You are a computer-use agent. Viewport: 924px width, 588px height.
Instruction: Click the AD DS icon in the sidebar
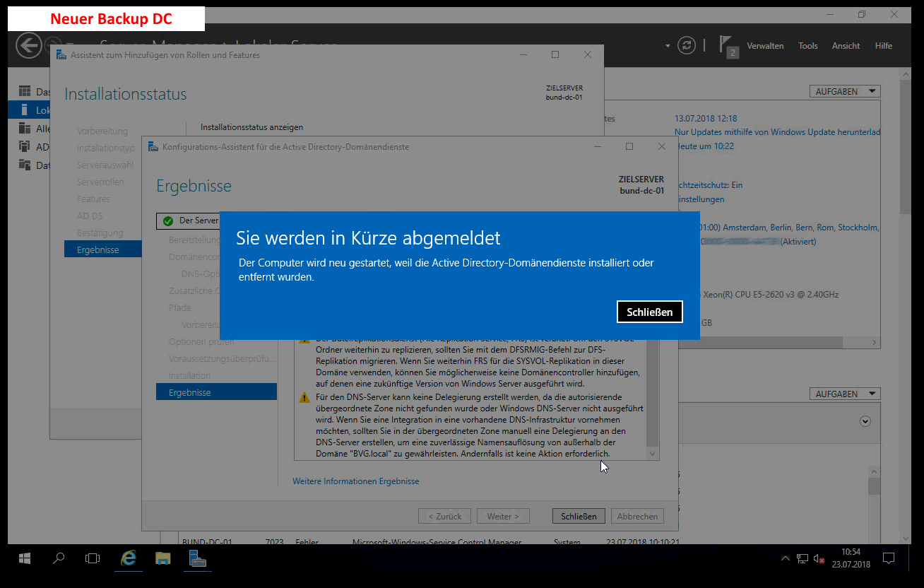pyautogui.click(x=25, y=146)
